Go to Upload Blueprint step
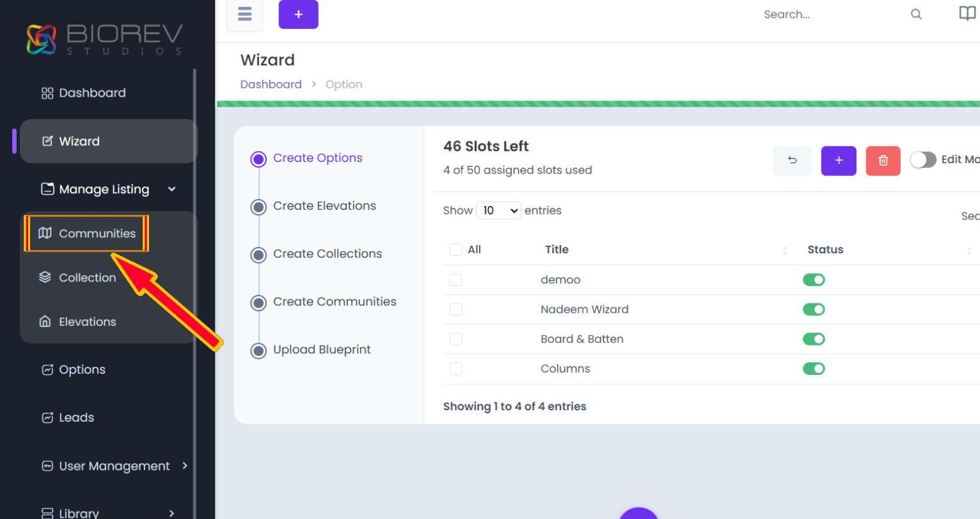980x519 pixels. (x=311, y=350)
